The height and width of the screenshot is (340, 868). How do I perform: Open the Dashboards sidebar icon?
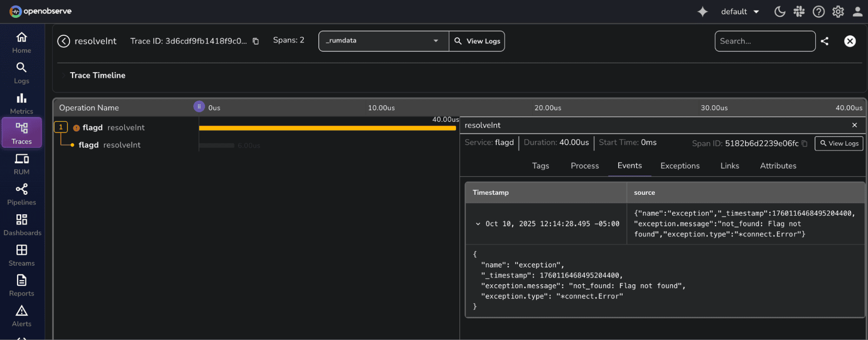tap(22, 224)
